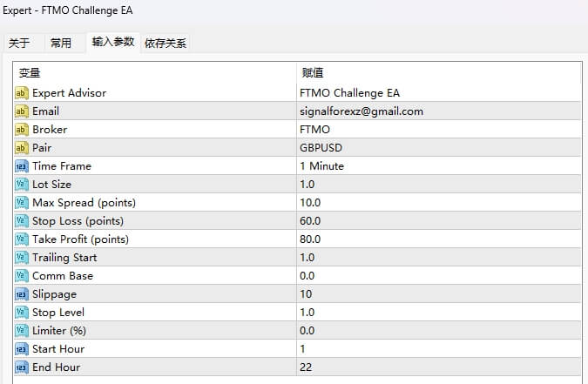Edit the Trailing Start value 1.0
Screen dimensions: 588x384
coord(308,257)
